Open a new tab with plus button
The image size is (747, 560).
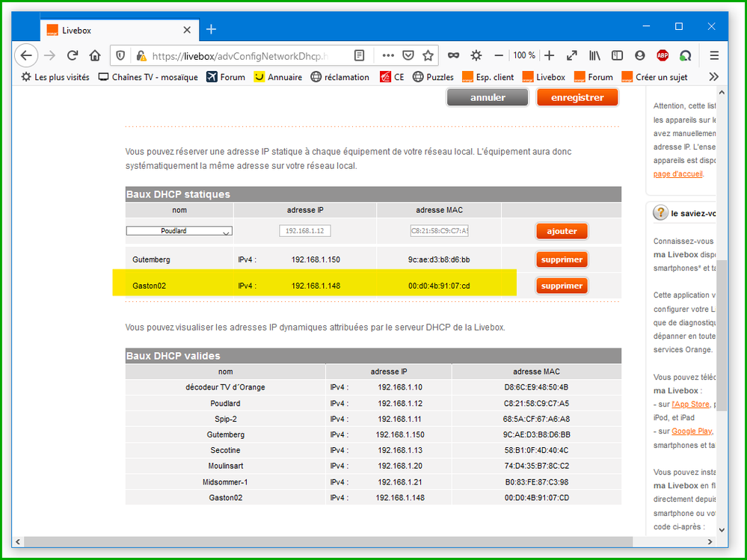[x=211, y=29]
